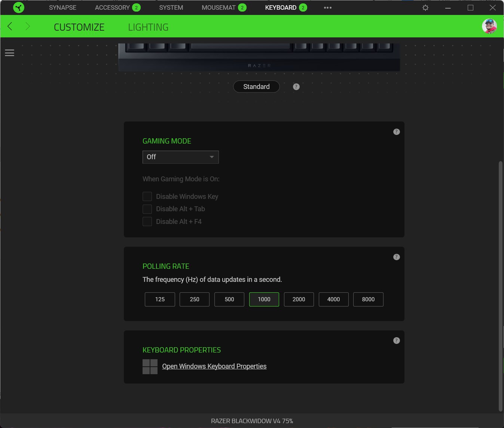Viewport: 504px width, 428px height.
Task: Click the polling rate frequency description
Action: pyautogui.click(x=212, y=280)
